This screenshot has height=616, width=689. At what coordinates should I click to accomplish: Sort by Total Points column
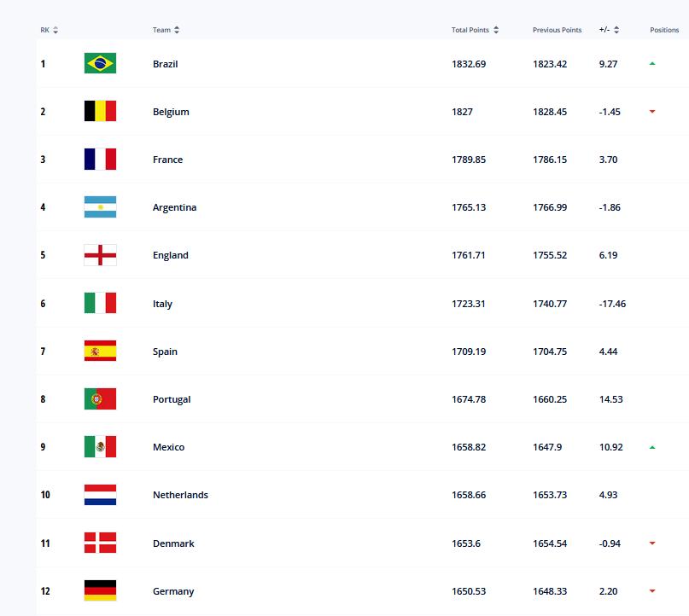(x=475, y=30)
